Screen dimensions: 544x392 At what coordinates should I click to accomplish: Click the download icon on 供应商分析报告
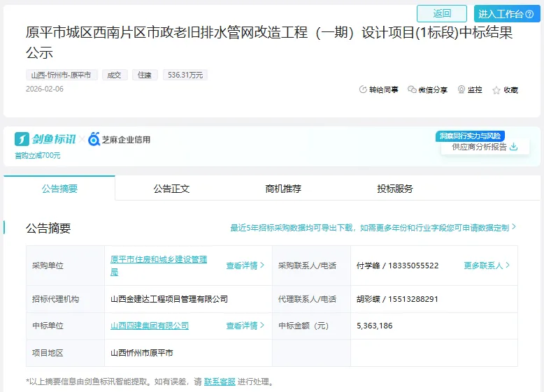[x=514, y=147]
